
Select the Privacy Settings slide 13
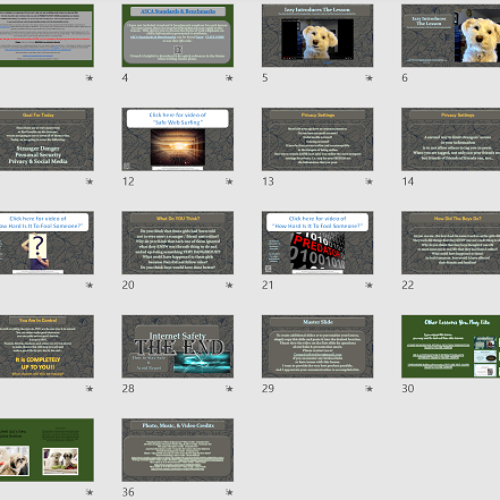317,139
